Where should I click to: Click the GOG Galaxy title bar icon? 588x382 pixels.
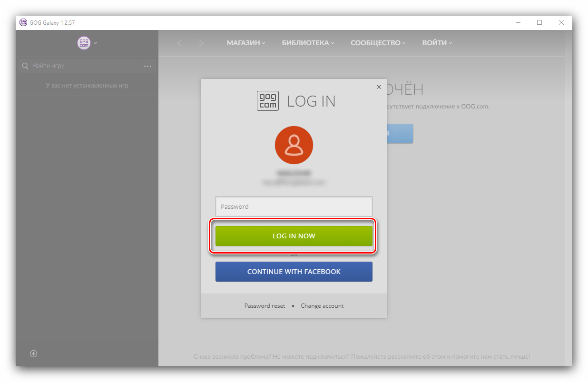pyautogui.click(x=23, y=22)
